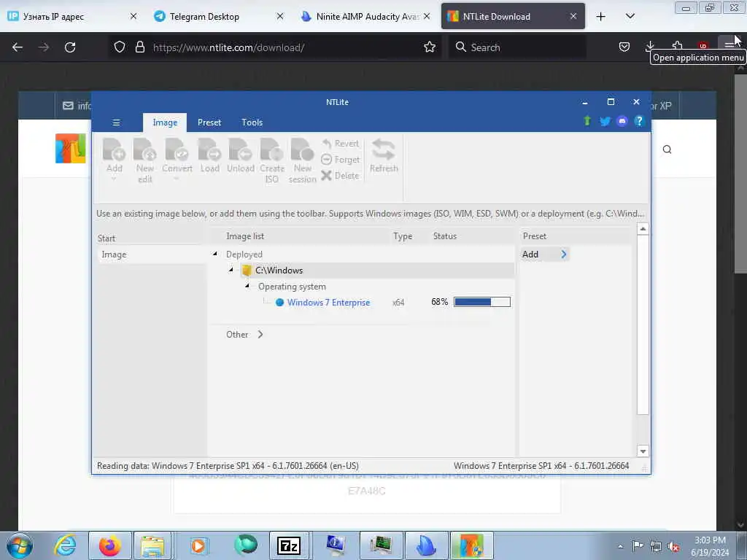The image size is (747, 560).
Task: Click the New edit toolbar icon
Action: pyautogui.click(x=145, y=160)
